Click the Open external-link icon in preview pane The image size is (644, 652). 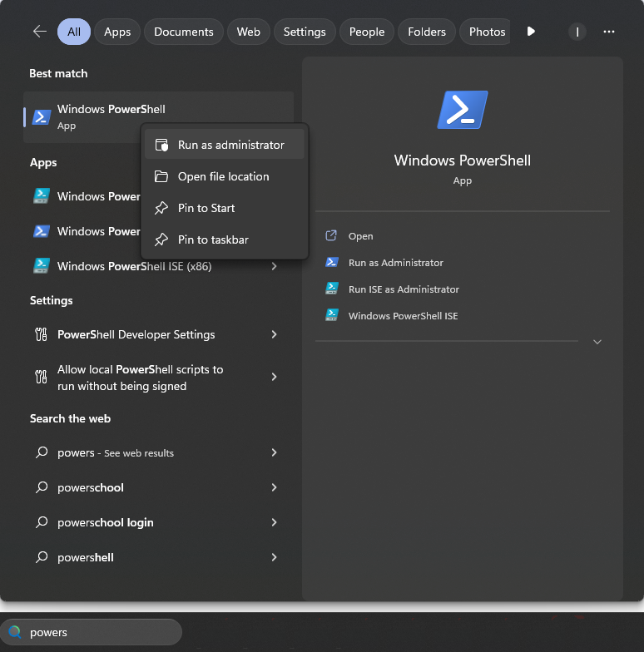point(331,236)
